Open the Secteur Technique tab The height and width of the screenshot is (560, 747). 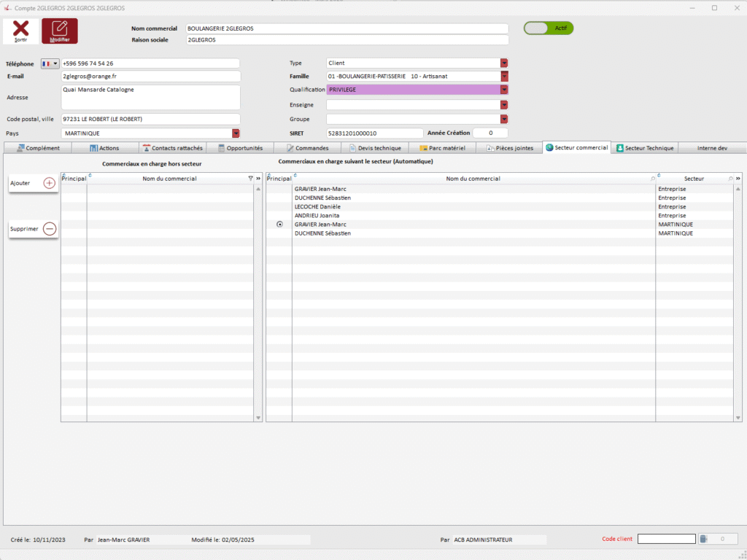(645, 148)
